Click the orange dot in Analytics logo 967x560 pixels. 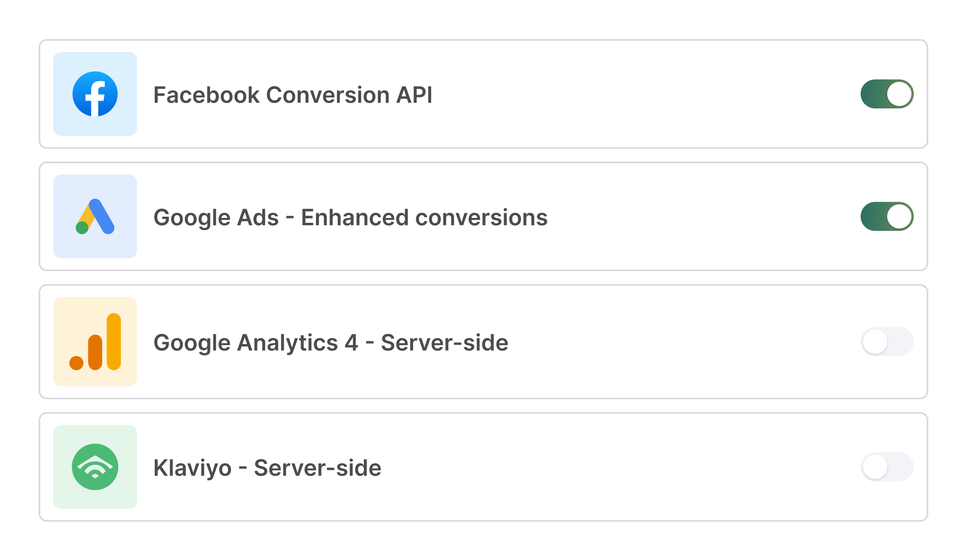click(x=76, y=363)
